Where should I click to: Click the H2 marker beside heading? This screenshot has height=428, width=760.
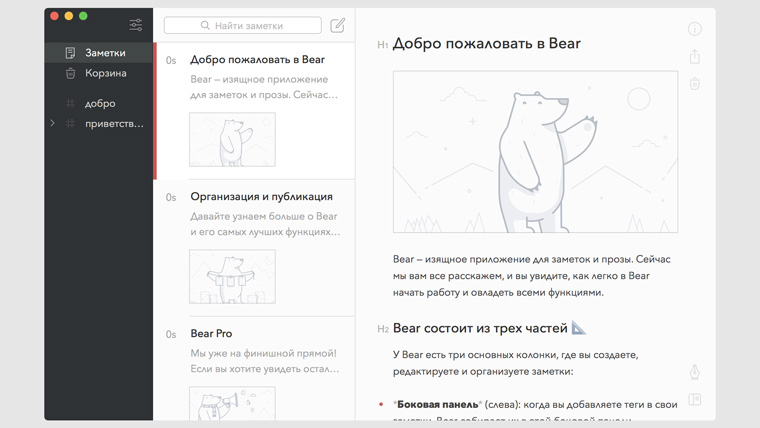(383, 329)
